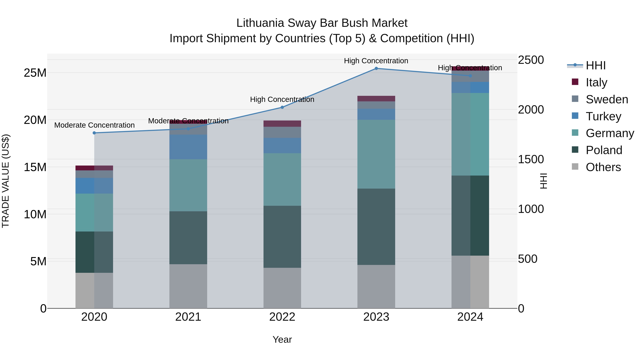Click the subtitle Import Shipment by Countries
The height and width of the screenshot is (362, 644).
pyautogui.click(x=322, y=38)
